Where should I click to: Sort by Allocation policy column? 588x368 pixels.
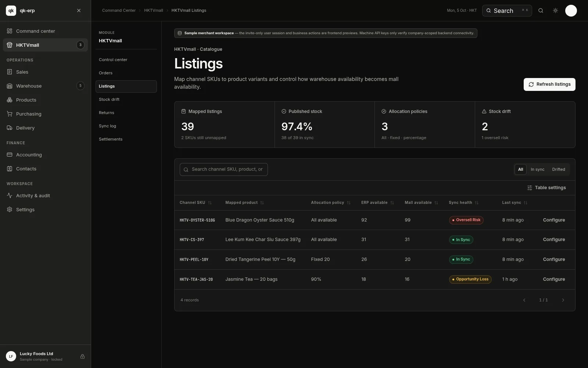(331, 203)
